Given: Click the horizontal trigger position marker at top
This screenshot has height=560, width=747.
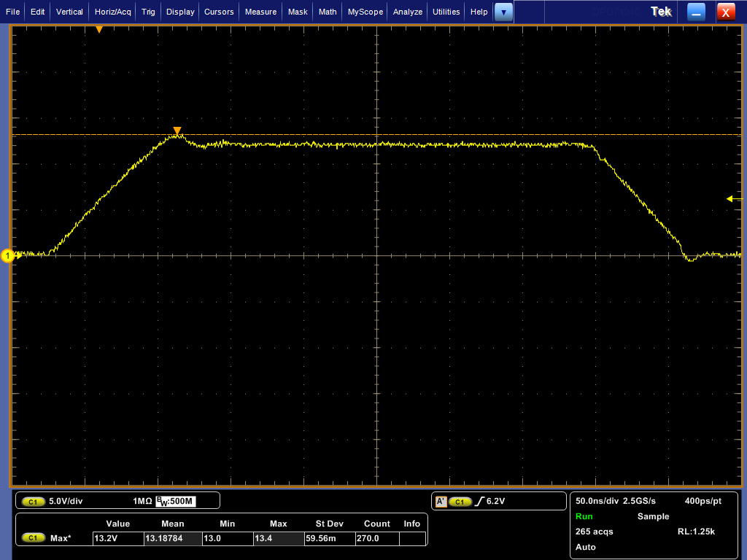Looking at the screenshot, I should (99, 30).
